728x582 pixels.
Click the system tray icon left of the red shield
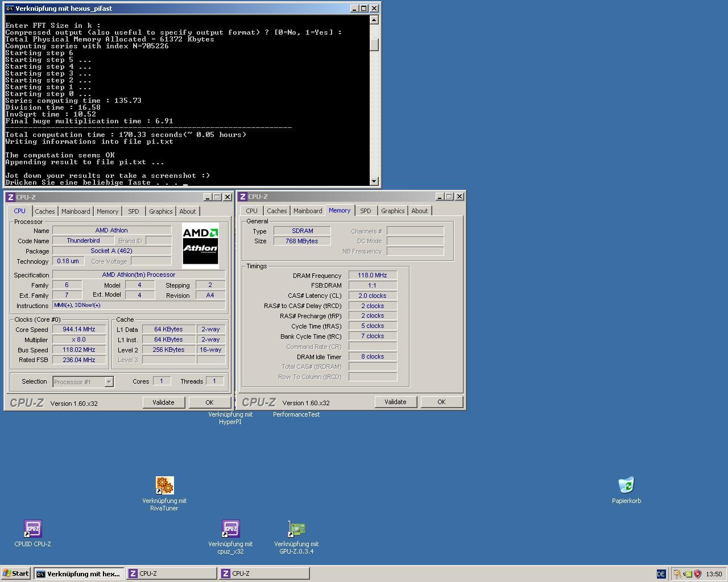[688, 574]
